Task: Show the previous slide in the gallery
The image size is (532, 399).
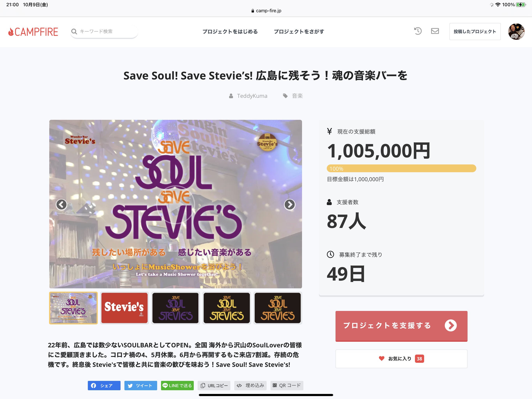Action: click(x=61, y=205)
